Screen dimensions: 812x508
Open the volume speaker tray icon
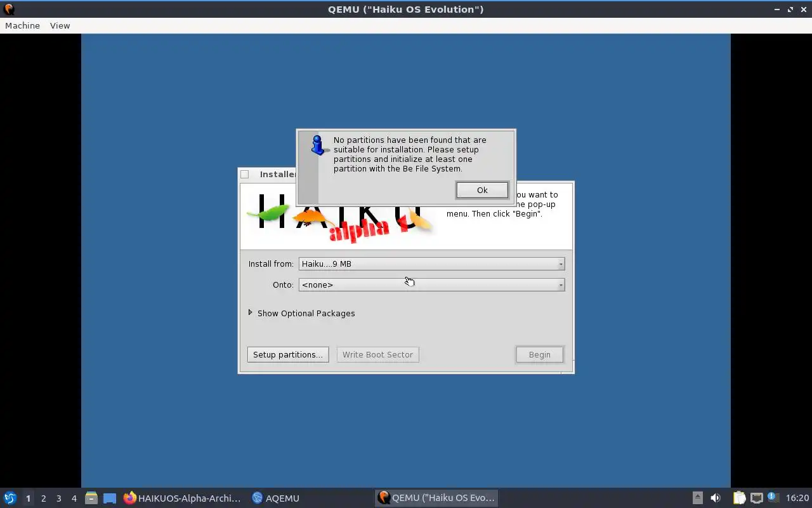(716, 498)
